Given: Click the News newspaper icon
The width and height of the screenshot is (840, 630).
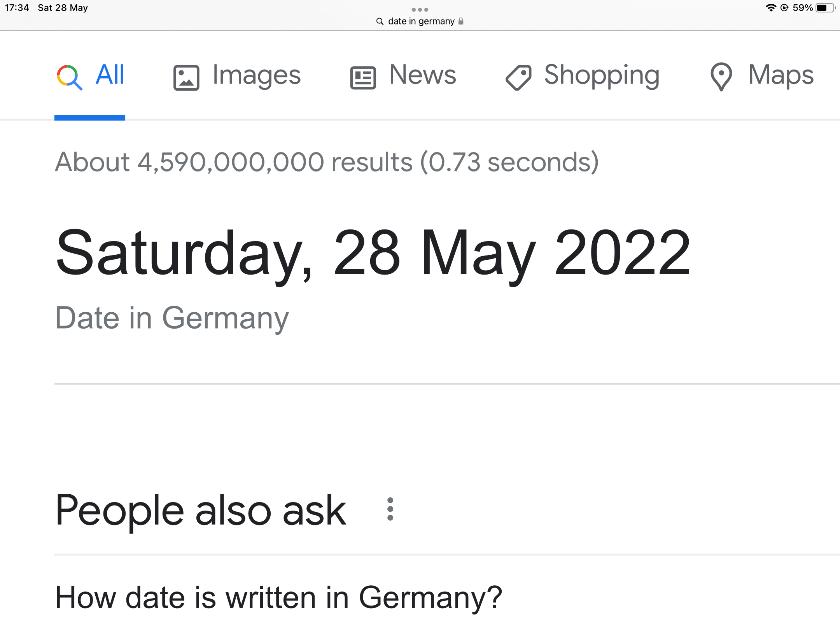Looking at the screenshot, I should tap(363, 78).
